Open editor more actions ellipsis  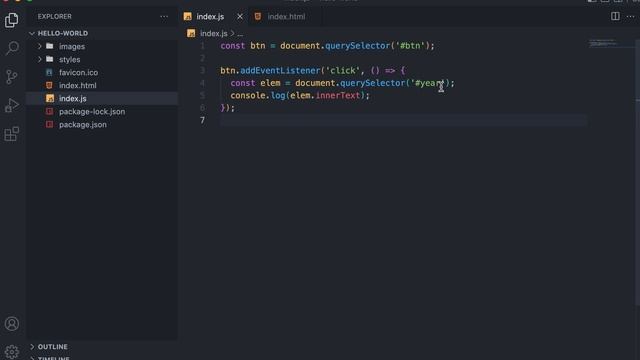tap(631, 17)
